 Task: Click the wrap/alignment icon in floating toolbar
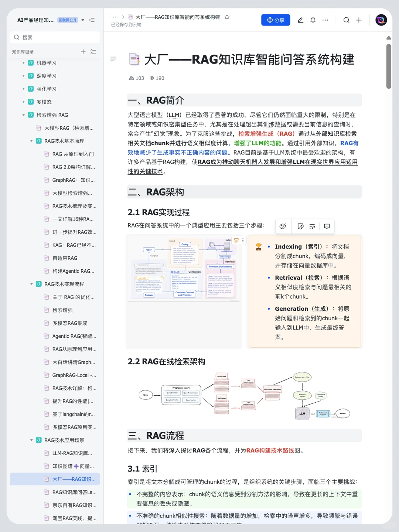pos(312,226)
